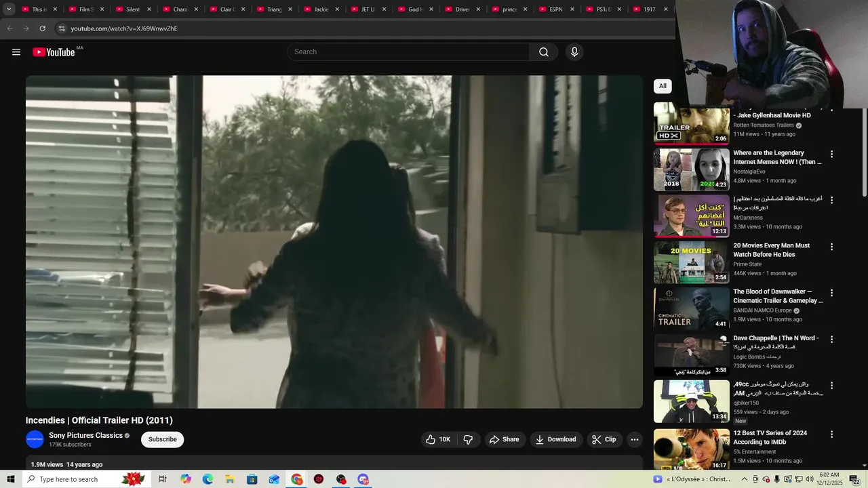Open Windows Start menu
868x488 pixels.
click(11, 479)
